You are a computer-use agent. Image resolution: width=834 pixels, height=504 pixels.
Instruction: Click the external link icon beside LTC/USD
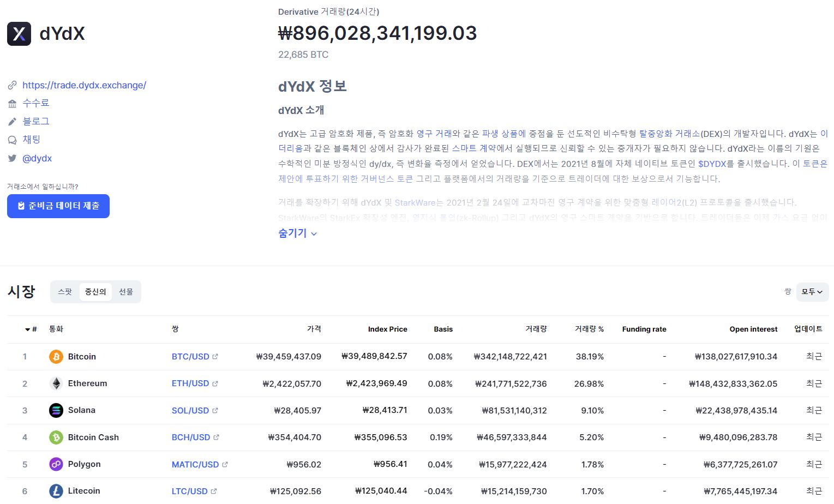tap(213, 491)
